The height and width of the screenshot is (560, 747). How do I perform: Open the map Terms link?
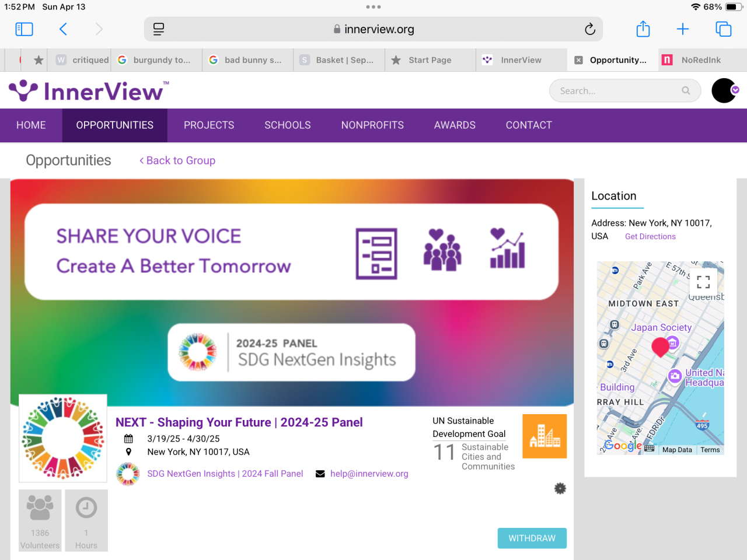pos(710,450)
